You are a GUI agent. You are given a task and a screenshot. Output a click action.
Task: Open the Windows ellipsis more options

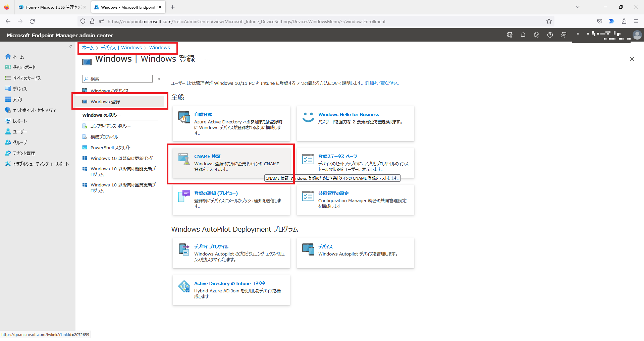point(206,59)
